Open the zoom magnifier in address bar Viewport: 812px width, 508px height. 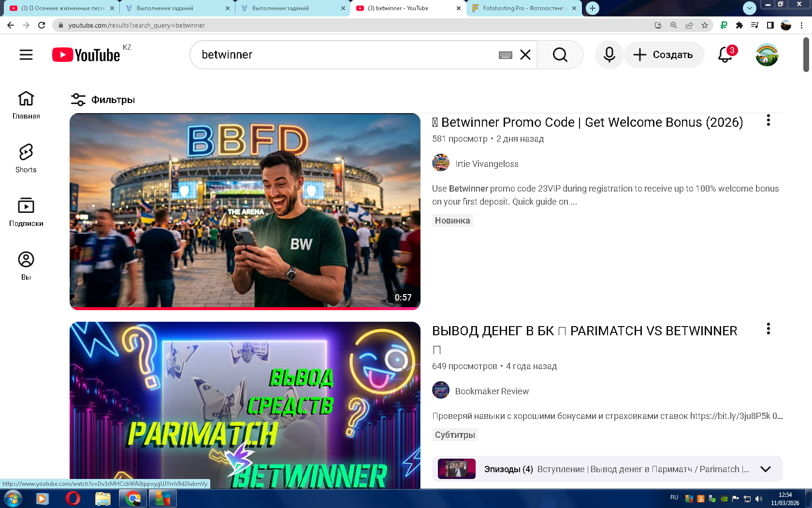tap(673, 25)
